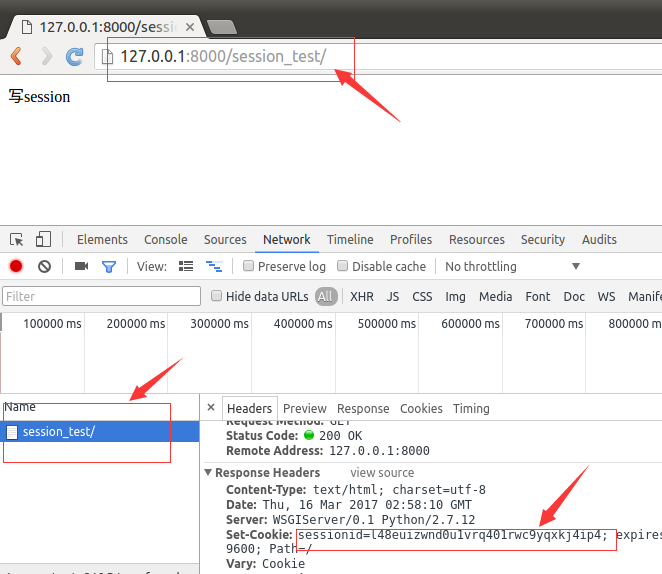
Task: Toggle the device mode icon
Action: pyautogui.click(x=43, y=240)
